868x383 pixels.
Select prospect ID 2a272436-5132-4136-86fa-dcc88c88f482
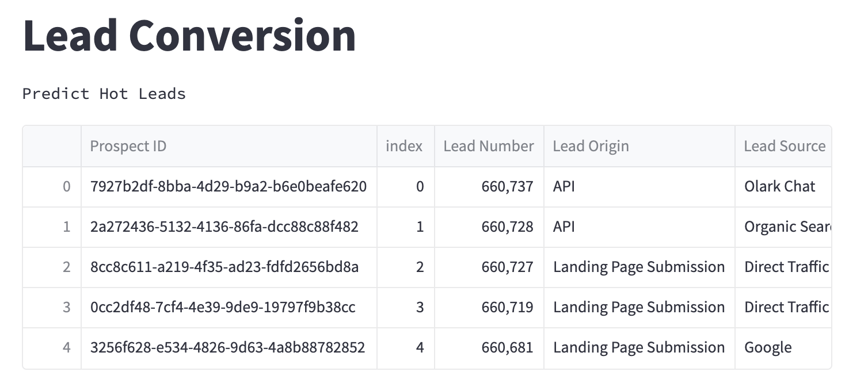point(229,227)
